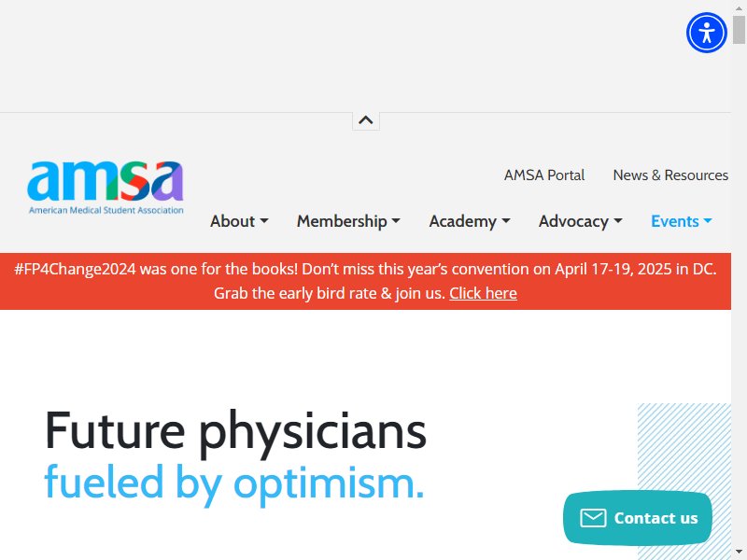The width and height of the screenshot is (747, 560).
Task: Open News & Resources page
Action: 670,175
